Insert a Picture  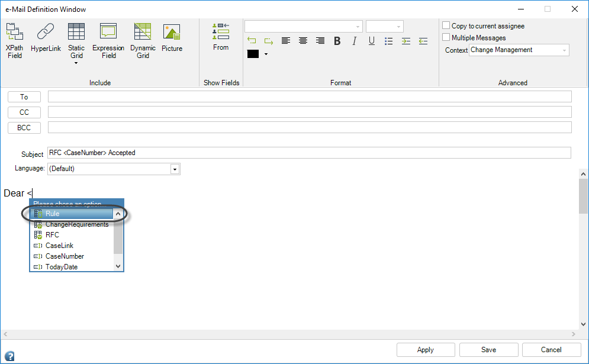click(172, 37)
